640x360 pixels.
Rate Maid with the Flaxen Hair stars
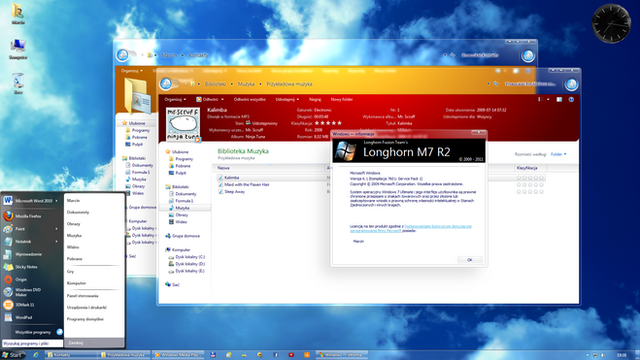[x=530, y=185]
